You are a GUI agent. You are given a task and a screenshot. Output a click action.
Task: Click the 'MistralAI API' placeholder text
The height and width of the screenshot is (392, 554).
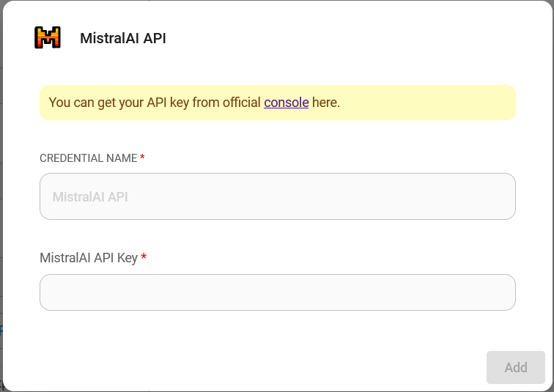click(x=90, y=197)
